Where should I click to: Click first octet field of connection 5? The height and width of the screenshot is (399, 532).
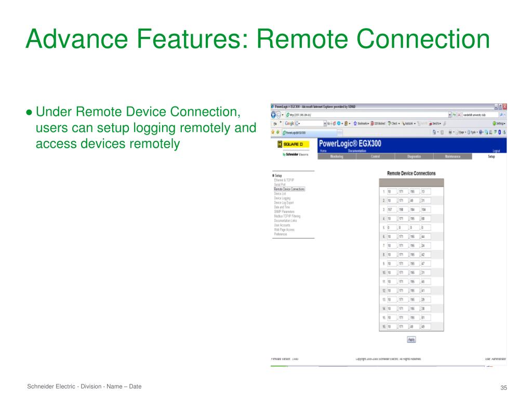coord(392,228)
